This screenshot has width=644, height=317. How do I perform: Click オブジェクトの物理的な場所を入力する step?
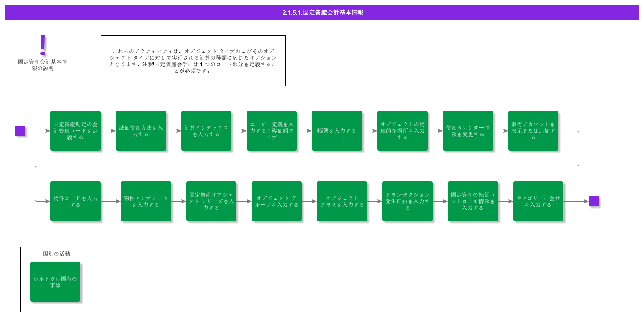[403, 131]
